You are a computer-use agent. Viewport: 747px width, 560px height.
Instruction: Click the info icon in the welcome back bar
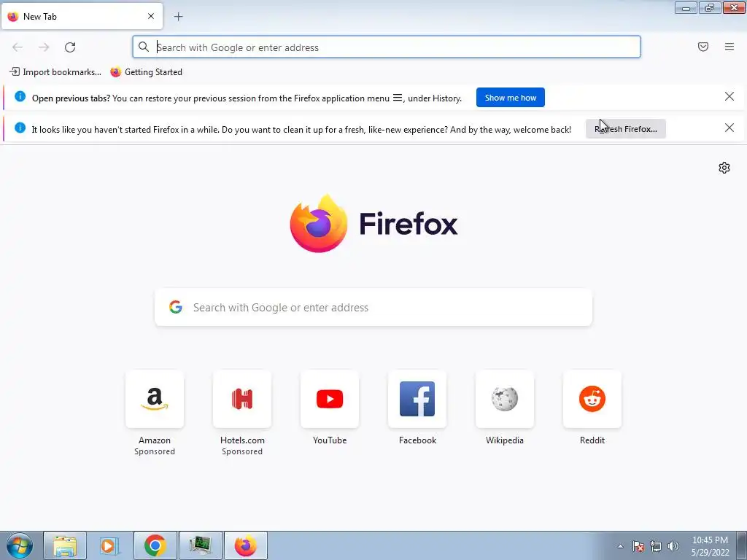20,128
